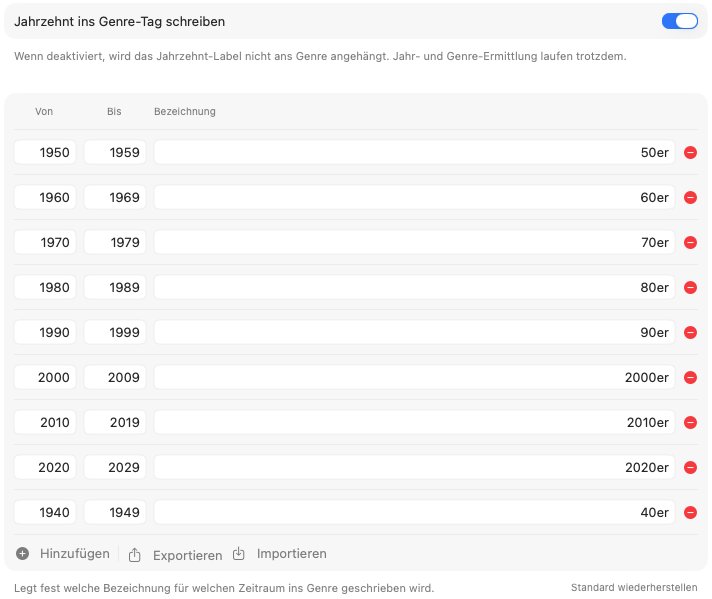
Task: Delete the 80er row
Action: 690,287
